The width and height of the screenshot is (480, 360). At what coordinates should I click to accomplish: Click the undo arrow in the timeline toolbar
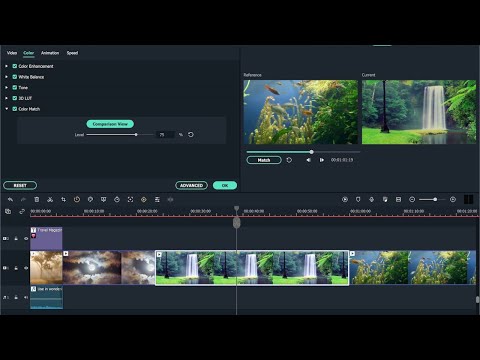pyautogui.click(x=10, y=199)
